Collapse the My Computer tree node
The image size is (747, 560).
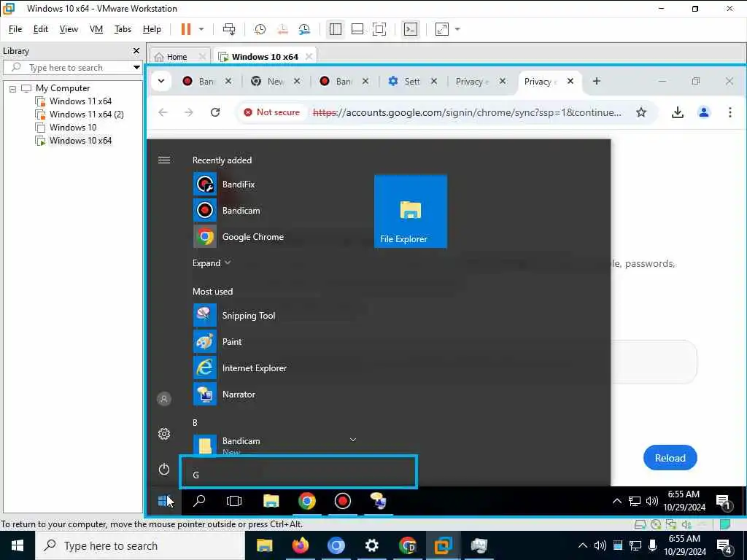coord(13,88)
